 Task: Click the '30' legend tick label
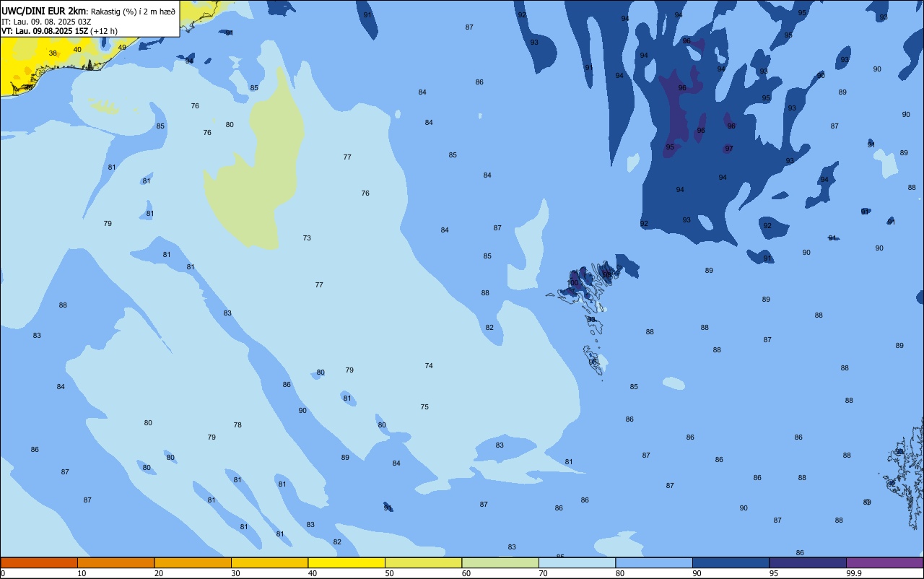235,573
